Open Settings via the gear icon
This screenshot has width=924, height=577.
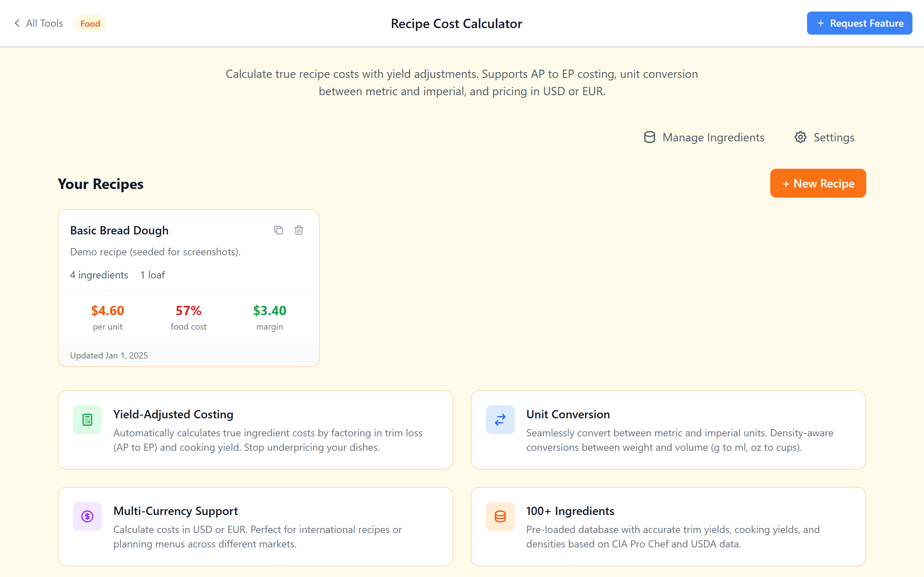[800, 137]
